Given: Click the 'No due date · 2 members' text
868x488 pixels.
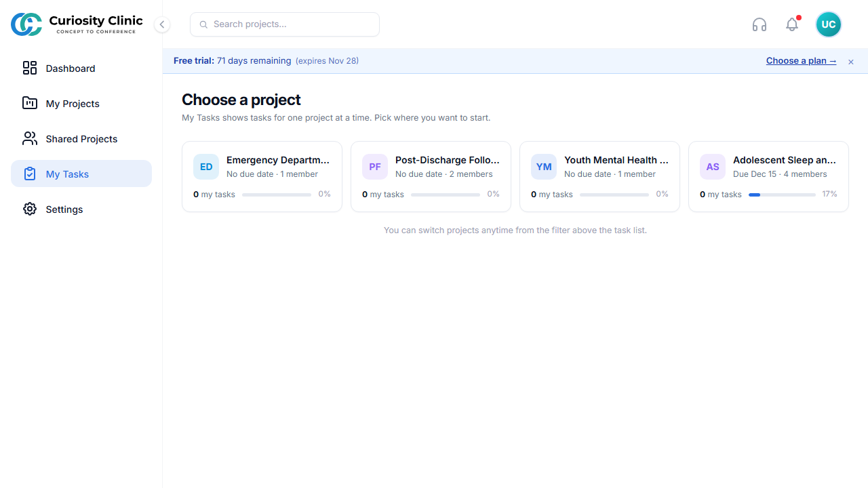Looking at the screenshot, I should [x=444, y=174].
